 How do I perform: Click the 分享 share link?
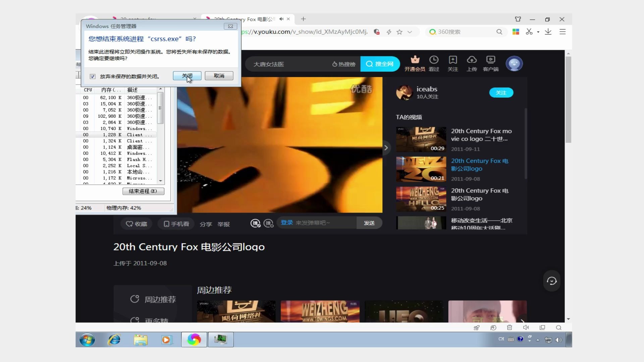point(206,224)
